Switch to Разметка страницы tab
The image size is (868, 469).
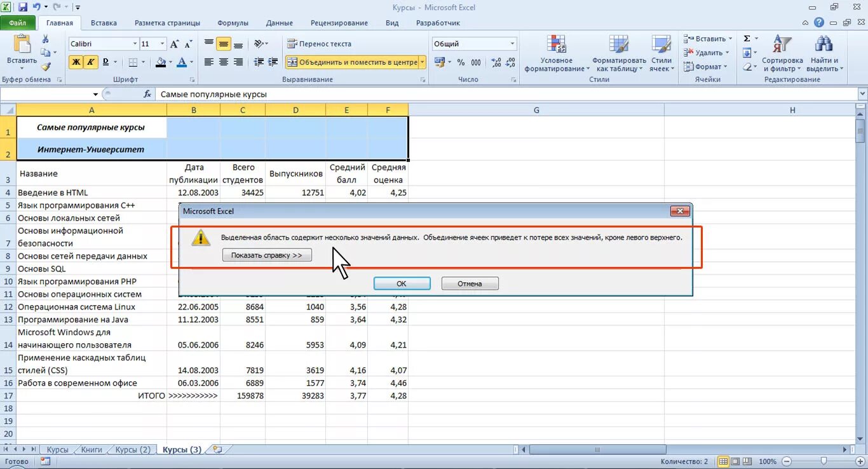168,23
